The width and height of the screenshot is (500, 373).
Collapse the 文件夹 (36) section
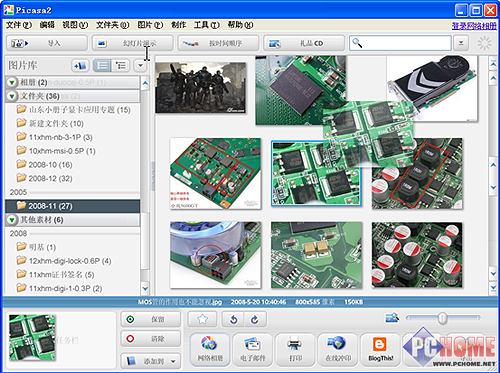click(x=12, y=96)
